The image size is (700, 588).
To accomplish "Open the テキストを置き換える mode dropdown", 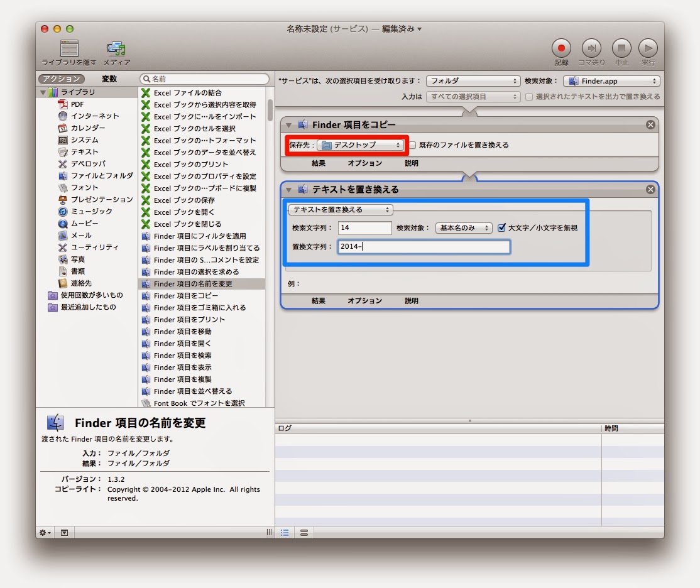I will (341, 209).
